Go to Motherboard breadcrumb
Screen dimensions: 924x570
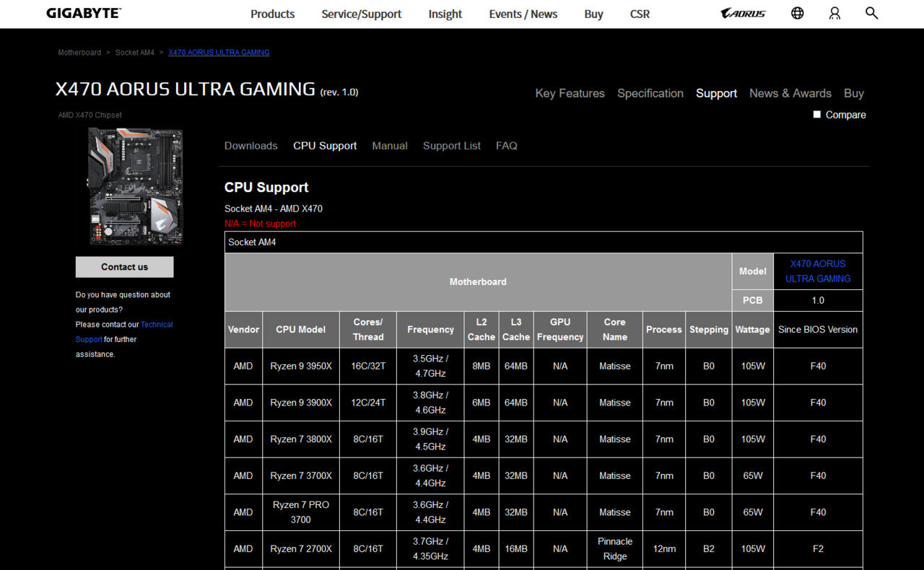coord(79,53)
